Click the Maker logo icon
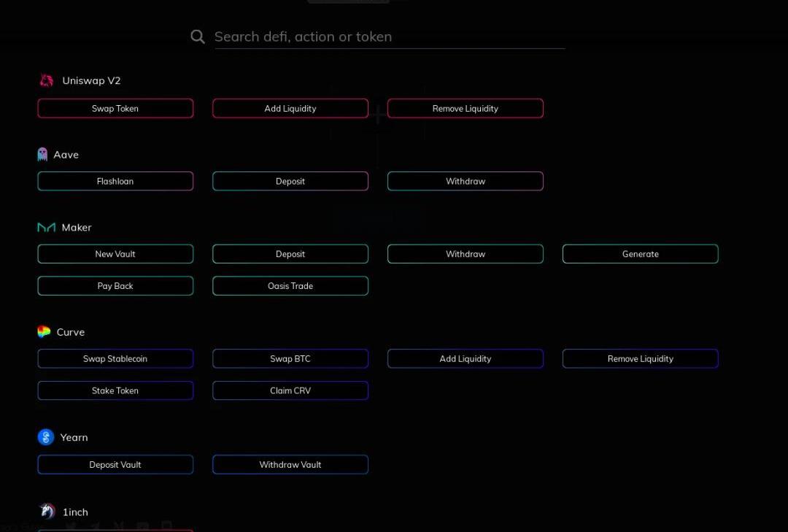The width and height of the screenshot is (788, 532). (46, 227)
